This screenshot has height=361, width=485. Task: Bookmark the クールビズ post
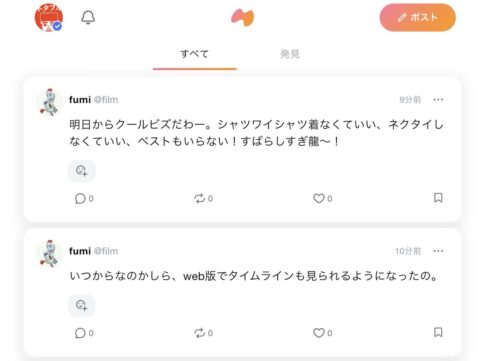click(438, 198)
